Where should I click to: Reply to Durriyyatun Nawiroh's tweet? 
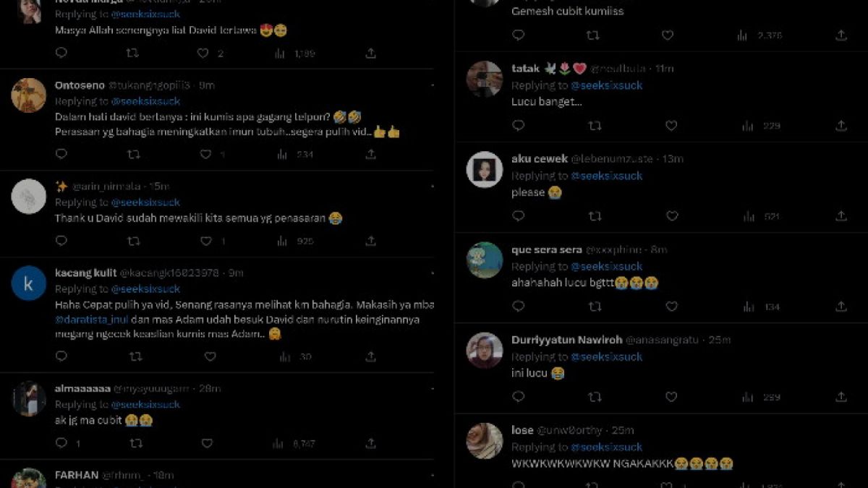pos(518,397)
